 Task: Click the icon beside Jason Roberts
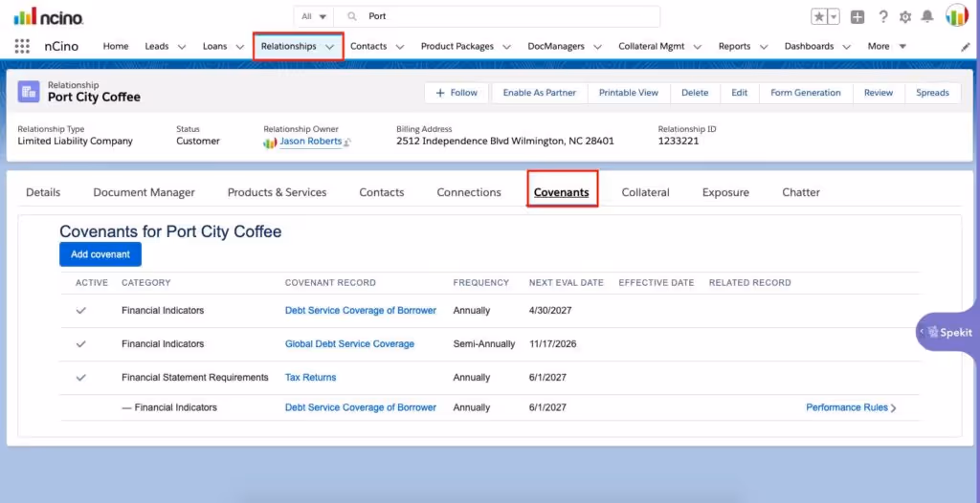[269, 142]
